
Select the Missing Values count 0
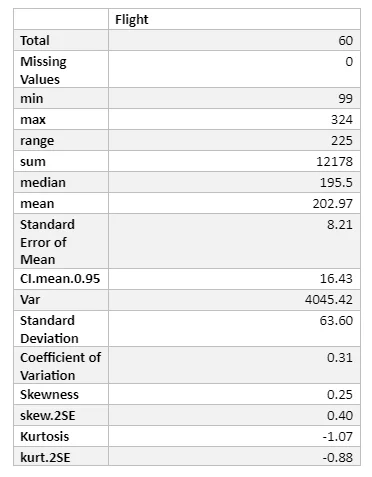click(x=349, y=62)
